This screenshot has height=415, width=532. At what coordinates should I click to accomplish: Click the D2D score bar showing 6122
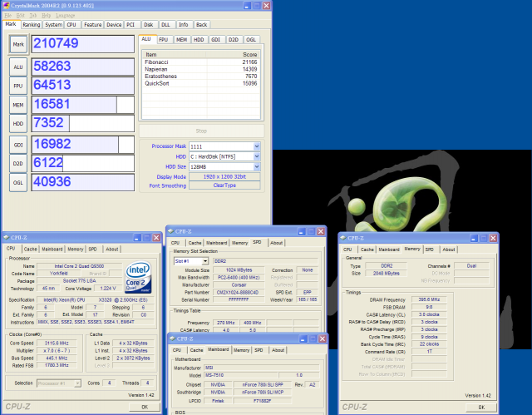tap(83, 163)
